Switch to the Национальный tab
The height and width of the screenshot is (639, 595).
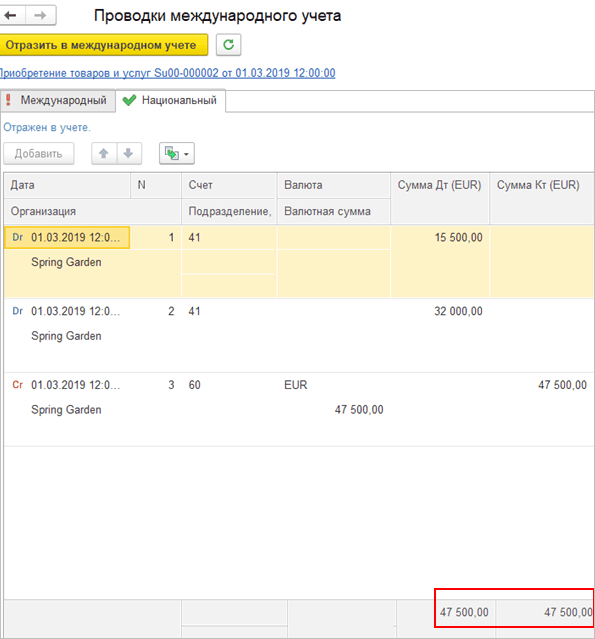coord(171,100)
